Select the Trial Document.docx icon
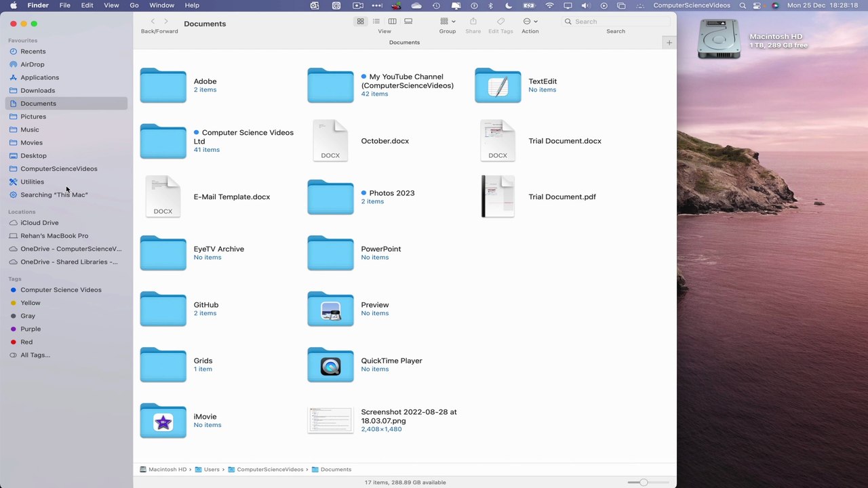 point(498,141)
